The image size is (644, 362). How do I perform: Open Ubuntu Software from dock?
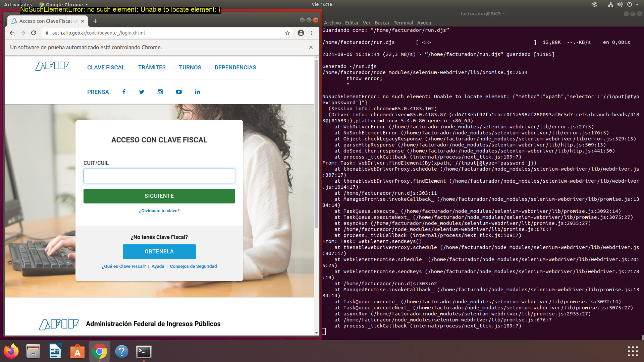click(77, 352)
